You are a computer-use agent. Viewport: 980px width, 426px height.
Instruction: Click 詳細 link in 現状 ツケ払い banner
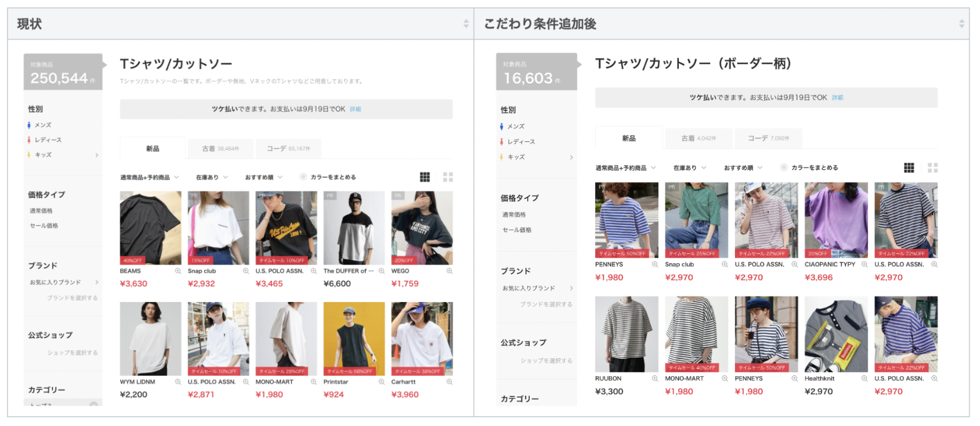pyautogui.click(x=355, y=109)
